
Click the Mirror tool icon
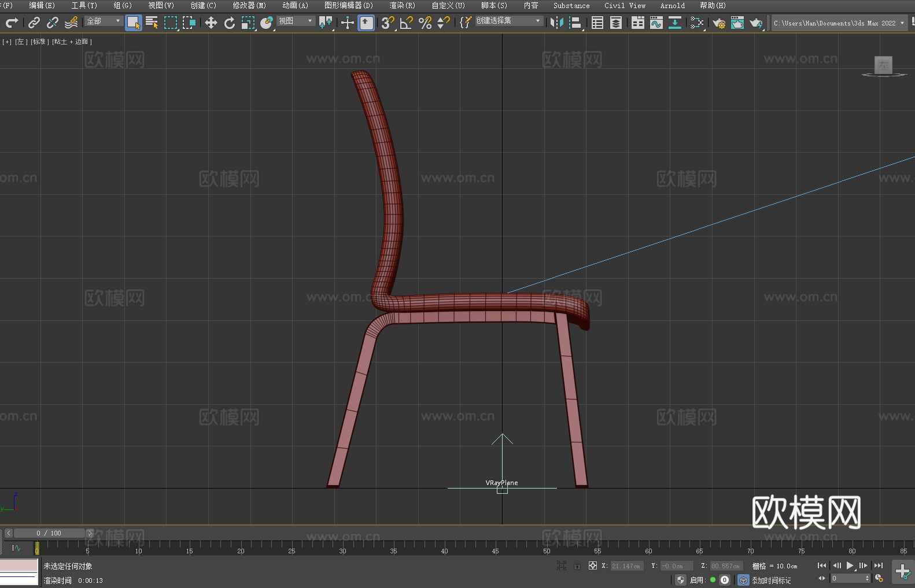[557, 23]
